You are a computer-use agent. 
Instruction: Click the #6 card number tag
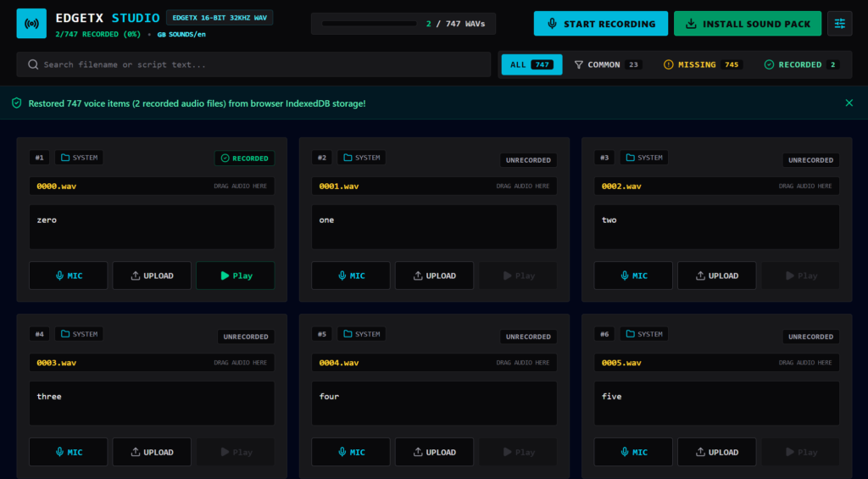pos(604,334)
